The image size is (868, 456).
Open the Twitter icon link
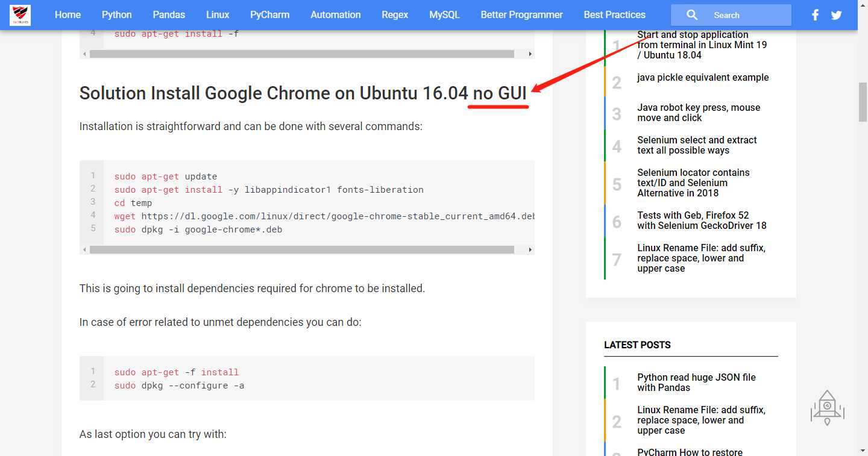(836, 15)
